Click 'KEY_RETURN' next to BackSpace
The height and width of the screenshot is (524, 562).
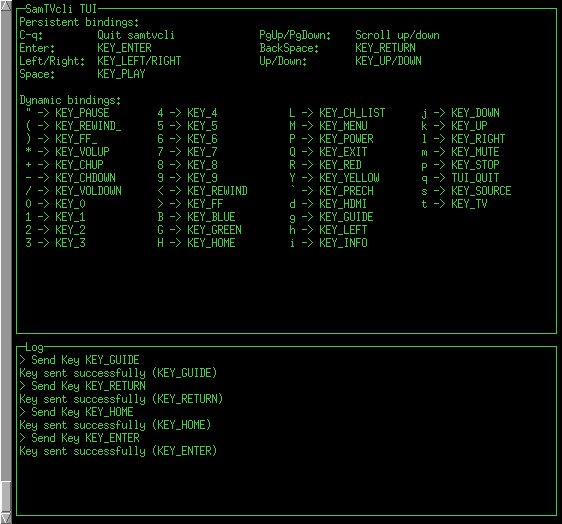[x=385, y=48]
